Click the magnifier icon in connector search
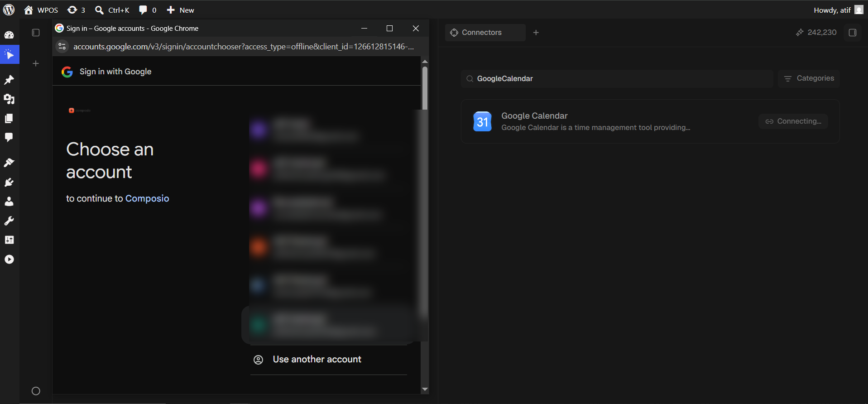The width and height of the screenshot is (868, 404). click(x=470, y=79)
